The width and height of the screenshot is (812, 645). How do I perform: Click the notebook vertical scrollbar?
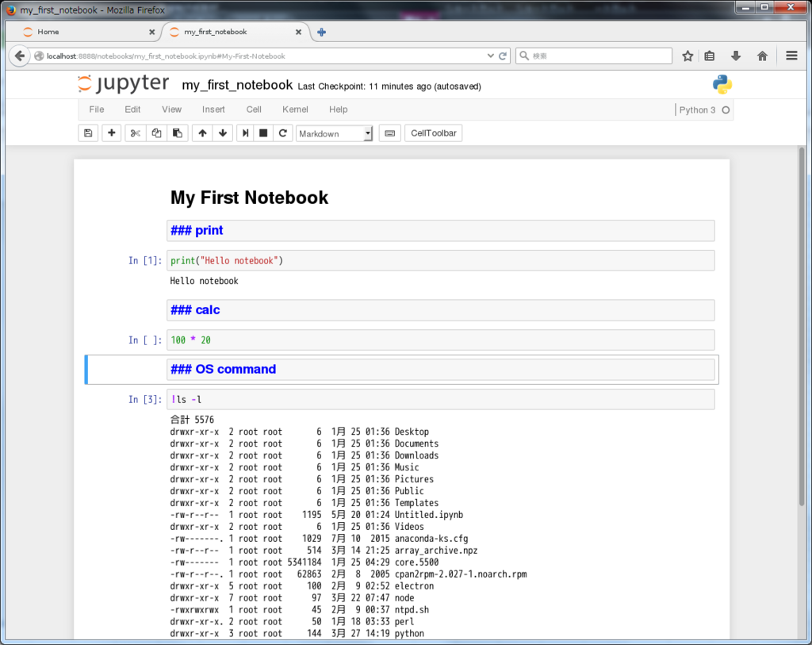click(802, 326)
